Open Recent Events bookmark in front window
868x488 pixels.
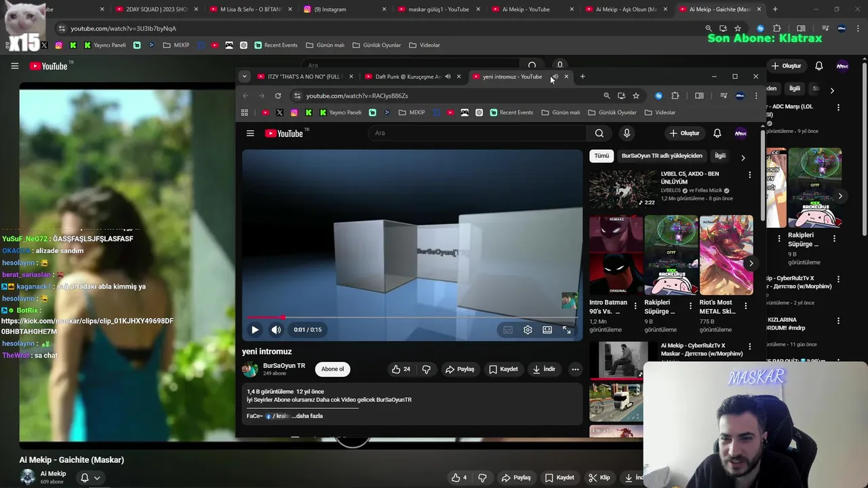[x=511, y=113]
